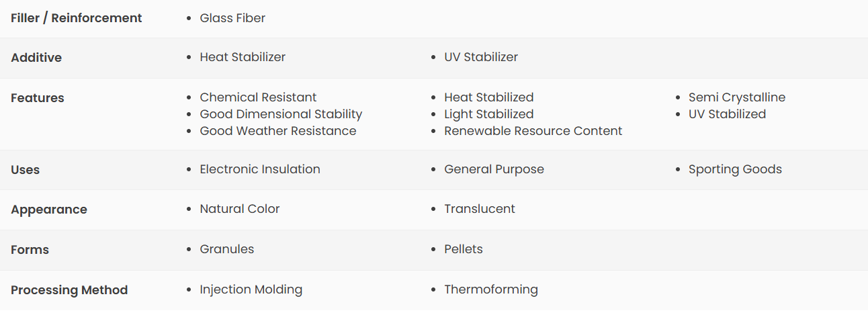Click the Glass Fiber filler entry
The height and width of the screenshot is (315, 868).
232,18
